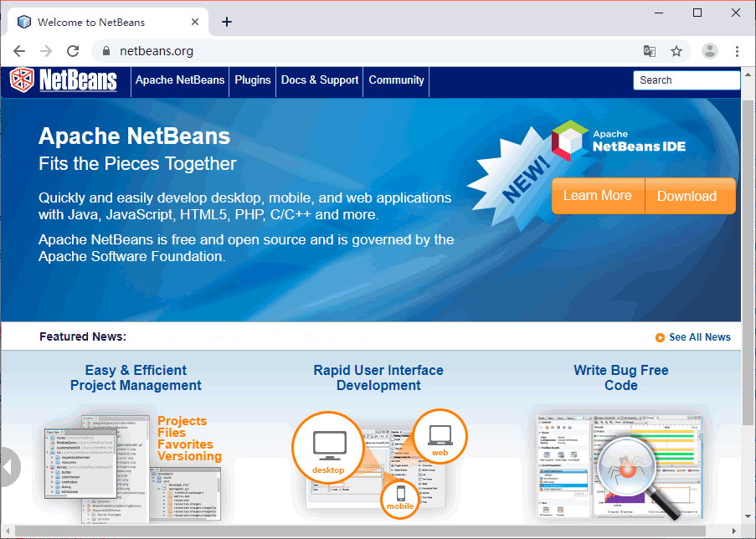Click the Learn More button
This screenshot has width=756, height=539.
[x=597, y=195]
